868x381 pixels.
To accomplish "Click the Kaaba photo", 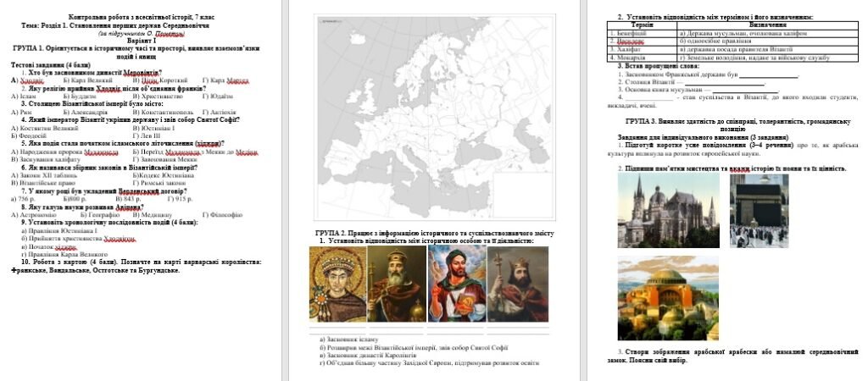I will click(759, 210).
